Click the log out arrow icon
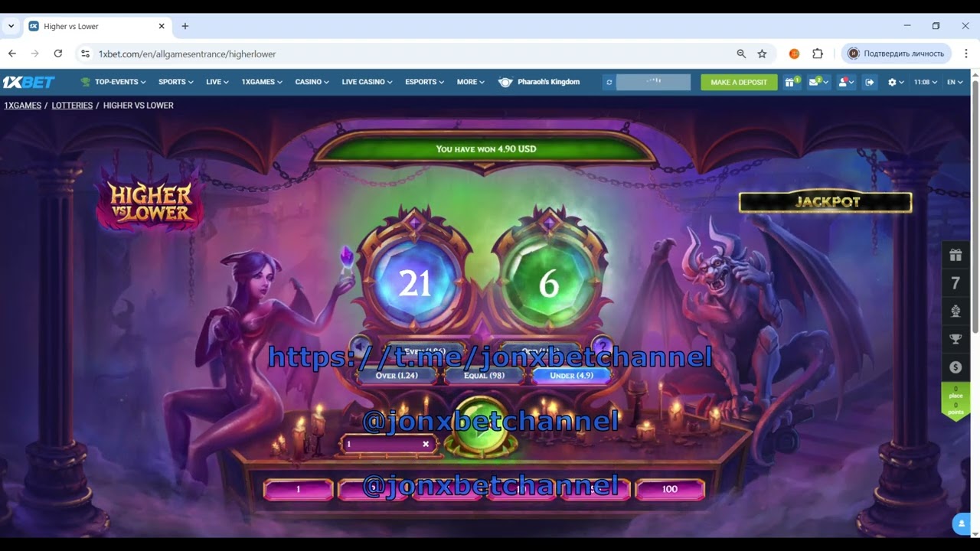 (x=870, y=82)
